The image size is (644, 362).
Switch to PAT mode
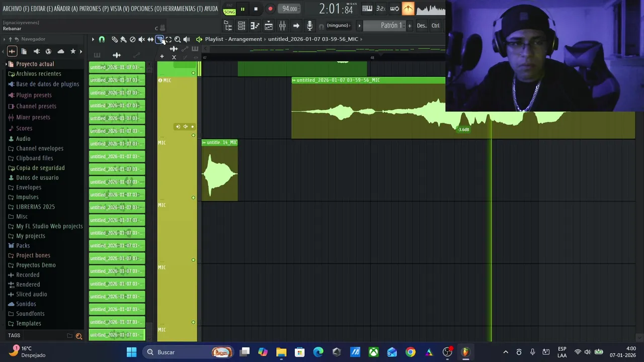(x=229, y=6)
